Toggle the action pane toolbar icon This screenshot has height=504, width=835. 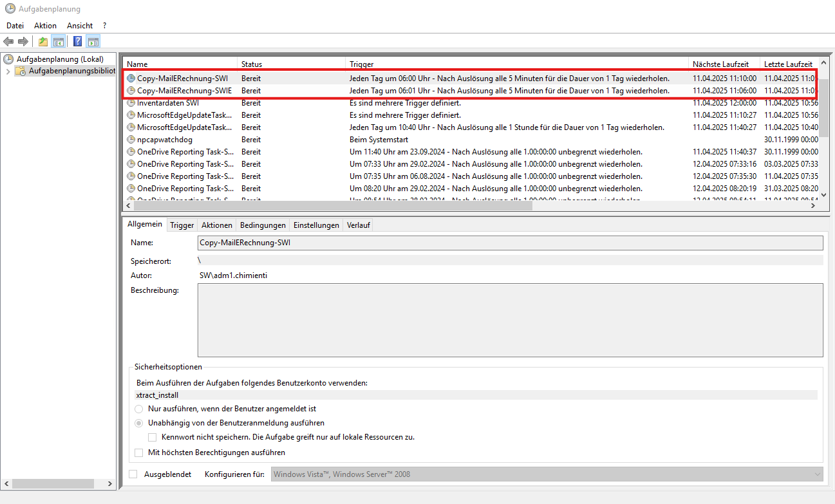pyautogui.click(x=93, y=42)
